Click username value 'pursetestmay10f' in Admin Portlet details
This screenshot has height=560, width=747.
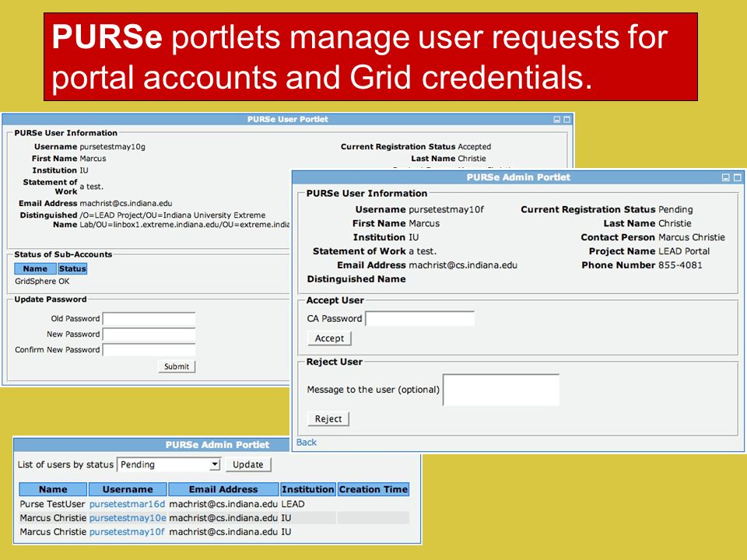coord(447,209)
